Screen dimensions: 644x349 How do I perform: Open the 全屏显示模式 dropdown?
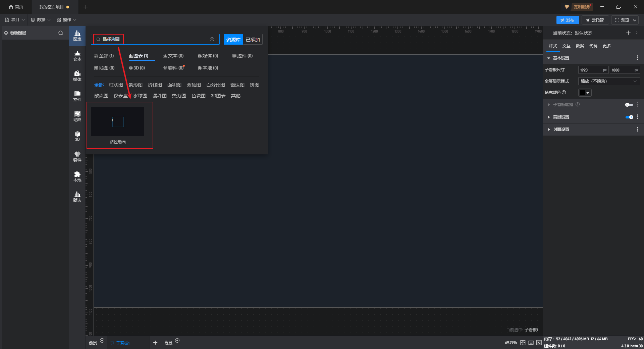[x=609, y=81]
